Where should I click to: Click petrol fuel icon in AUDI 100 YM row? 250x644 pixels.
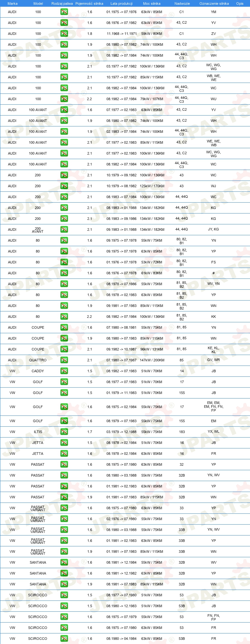coord(64,12)
